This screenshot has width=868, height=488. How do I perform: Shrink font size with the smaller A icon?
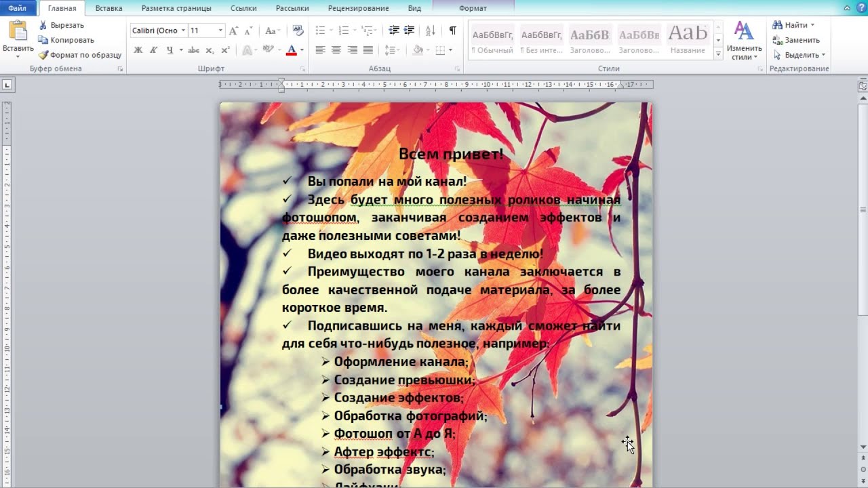[x=249, y=30]
